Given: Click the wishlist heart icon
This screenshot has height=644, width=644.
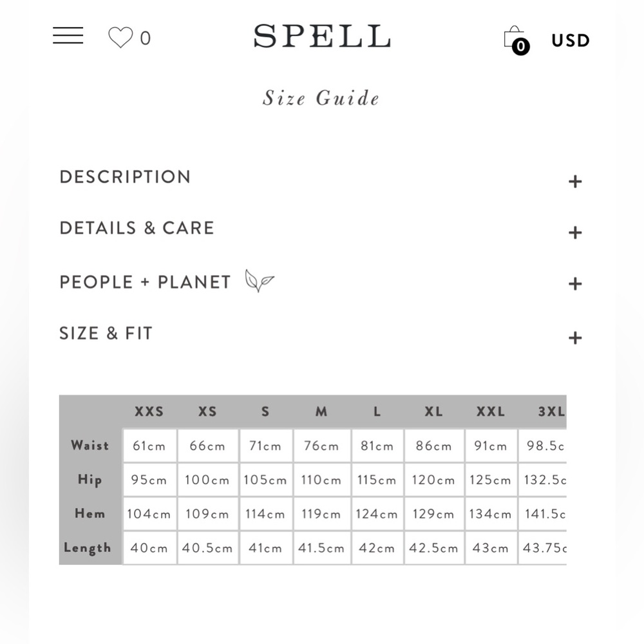Looking at the screenshot, I should 120,37.
